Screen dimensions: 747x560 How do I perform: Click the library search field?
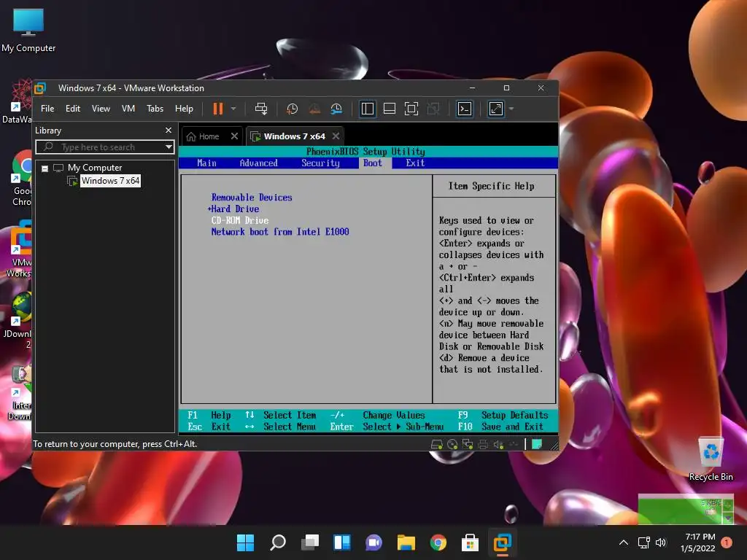point(105,147)
